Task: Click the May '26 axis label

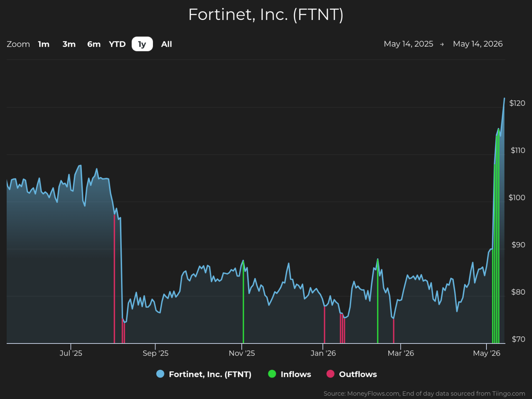Action: [x=486, y=353]
